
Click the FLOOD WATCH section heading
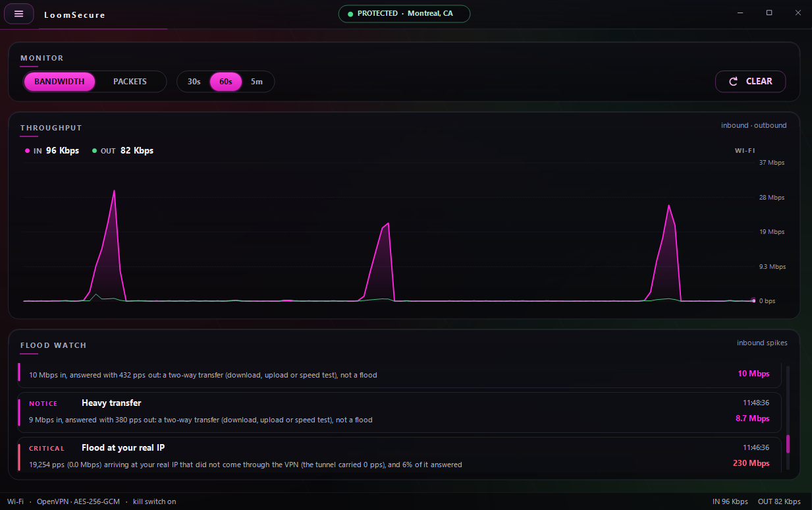point(53,345)
